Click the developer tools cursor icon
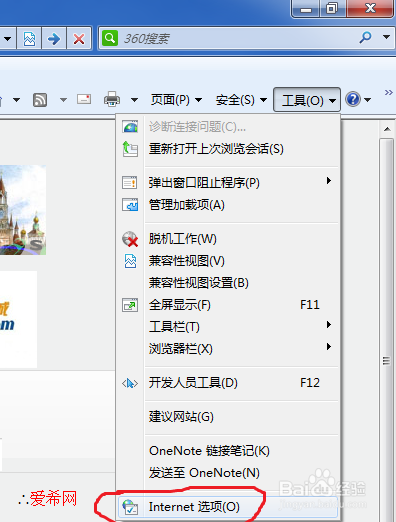The height and width of the screenshot is (522, 396). (130, 383)
